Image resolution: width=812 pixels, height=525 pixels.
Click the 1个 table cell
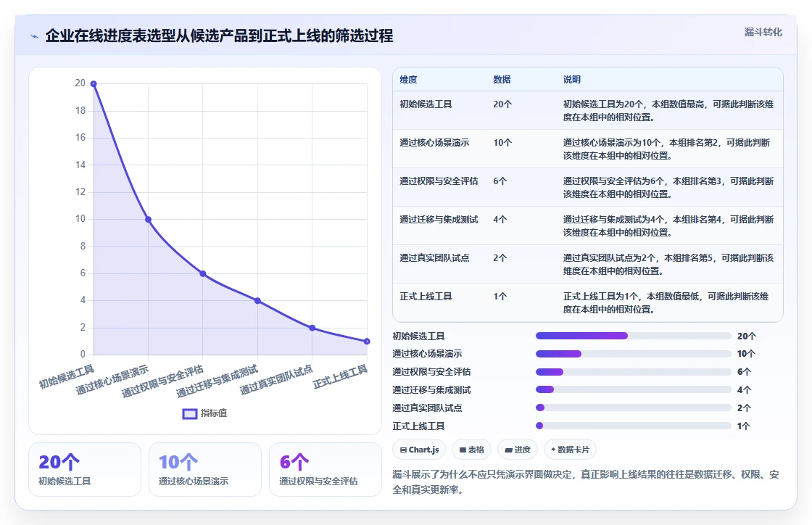click(500, 296)
